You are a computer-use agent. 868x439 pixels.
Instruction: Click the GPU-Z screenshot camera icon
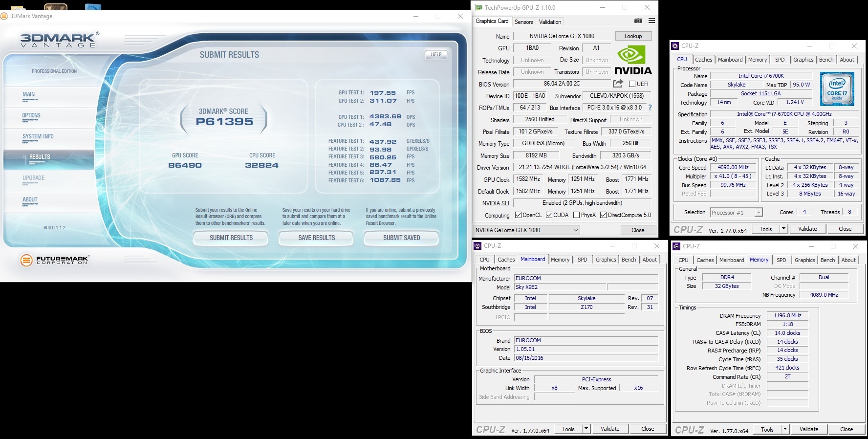click(638, 21)
